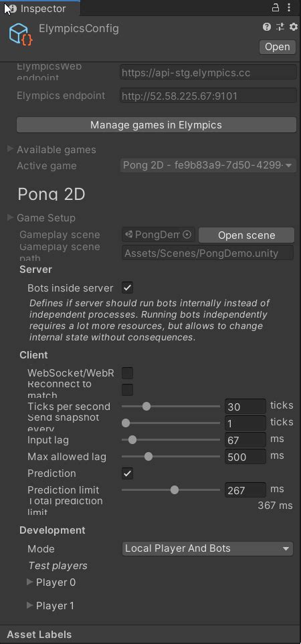This screenshot has width=301, height=644.
Task: Disable Bots inside server checkbox
Action: pos(127,288)
